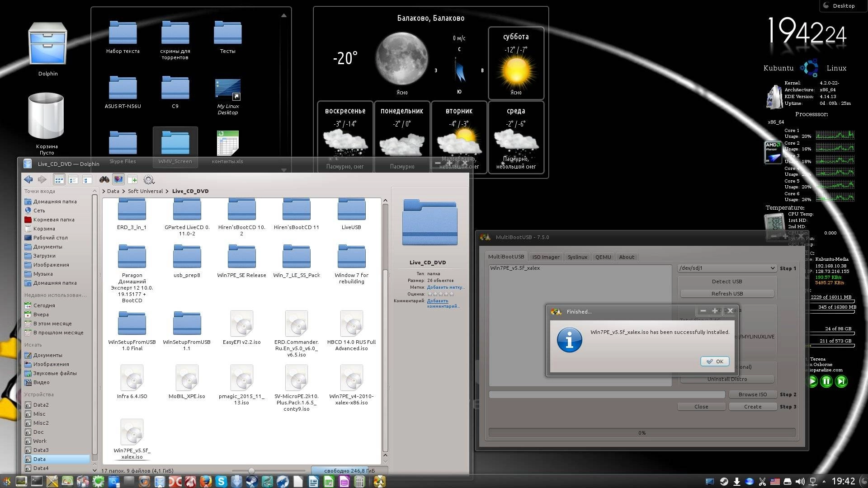The image size is (868, 488).
Task: Open volume control in system tray
Action: point(800,482)
